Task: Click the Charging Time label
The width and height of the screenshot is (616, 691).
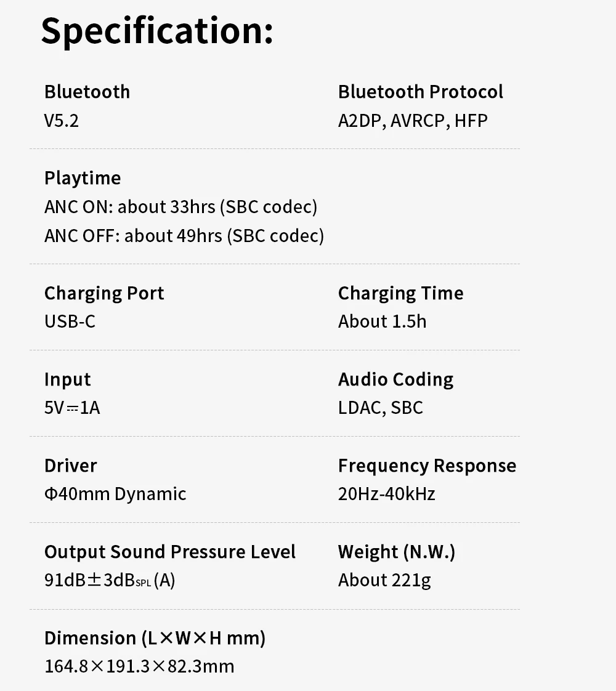Action: pos(400,293)
